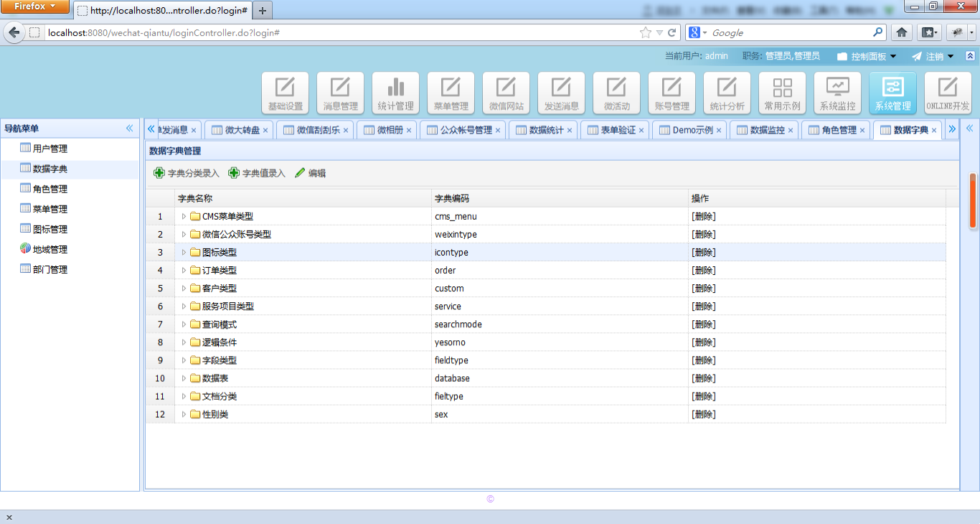Open 地域管理 in navigation menu
The width and height of the screenshot is (980, 524).
50,249
